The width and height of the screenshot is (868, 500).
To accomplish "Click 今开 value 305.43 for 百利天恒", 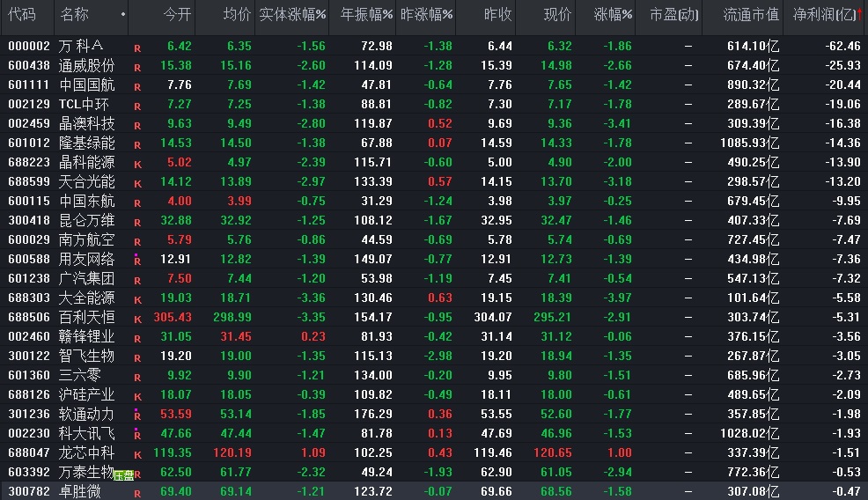I will pyautogui.click(x=173, y=317).
